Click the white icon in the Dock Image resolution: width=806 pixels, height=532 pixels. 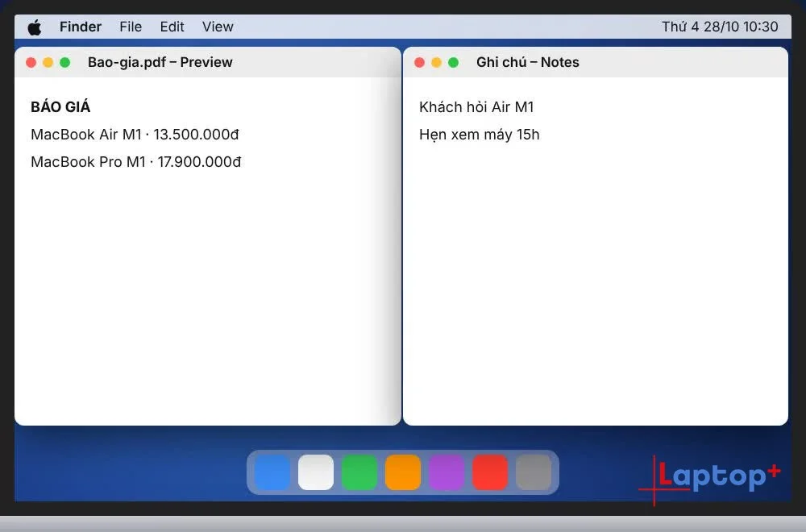click(316, 472)
